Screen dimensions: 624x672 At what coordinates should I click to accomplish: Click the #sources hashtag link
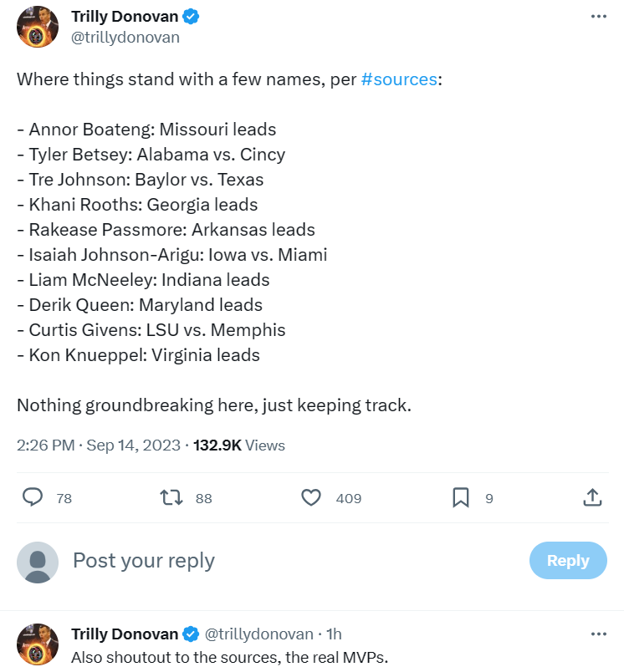click(399, 79)
